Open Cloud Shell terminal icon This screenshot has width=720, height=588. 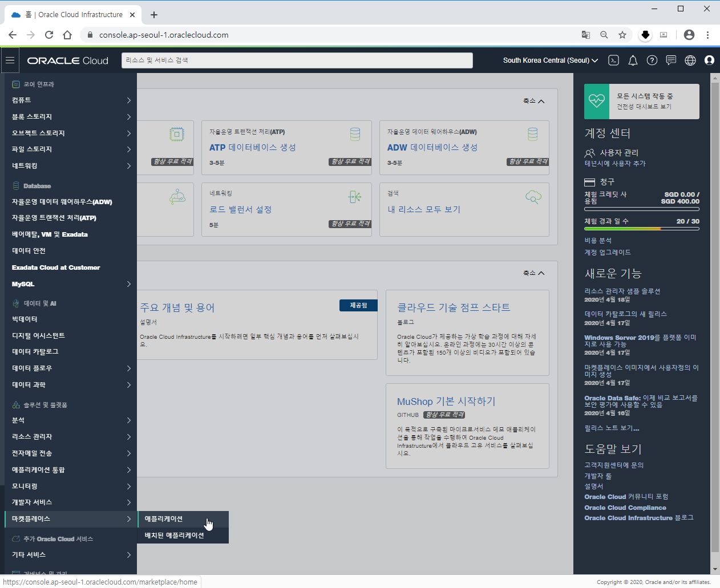point(614,60)
